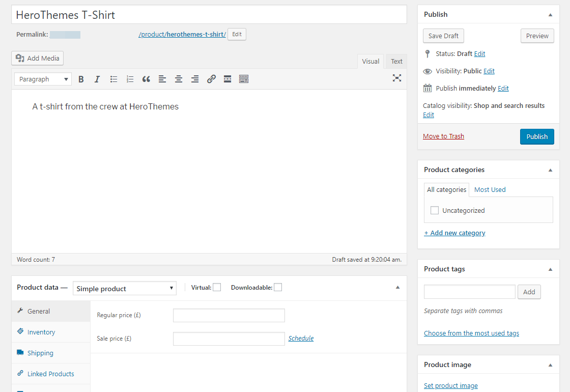
Task: Switch to the Text editor tab
Action: [396, 61]
